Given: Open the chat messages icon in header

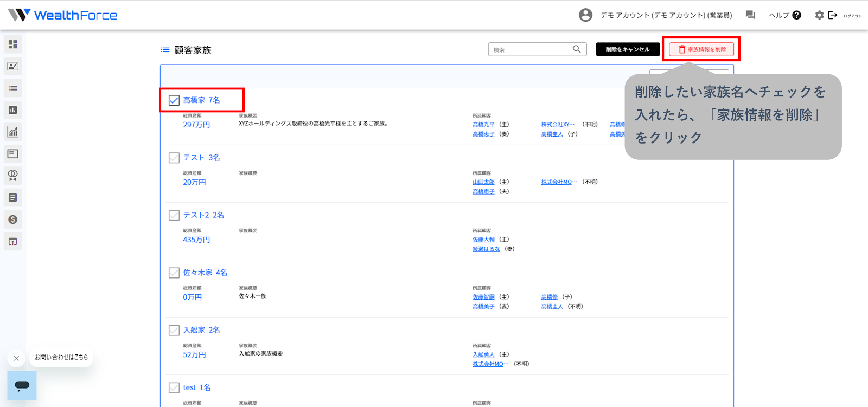Looking at the screenshot, I should tap(750, 15).
